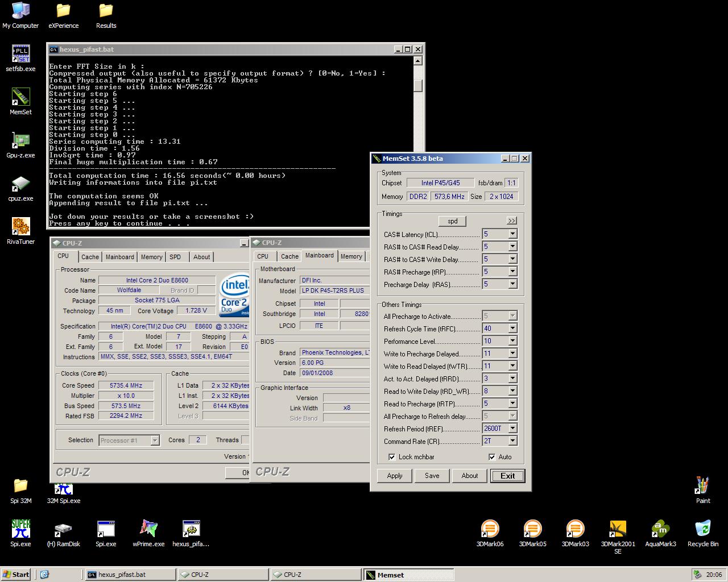728x582 pixels.
Task: Toggle the Auto checkbox in MemSet
Action: (492, 457)
